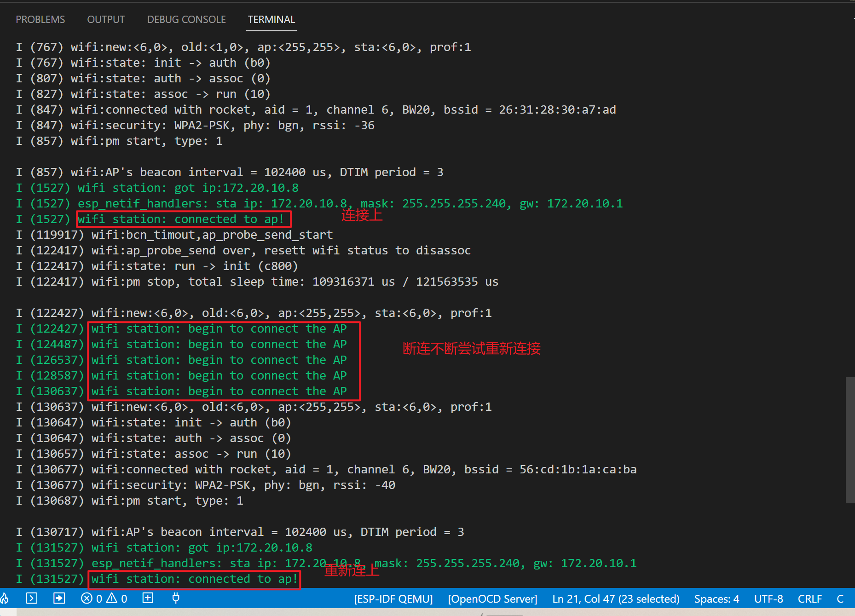The height and width of the screenshot is (616, 855).
Task: Click log line 'wifi:pm start, type: 1' at 857
Action: (120, 141)
